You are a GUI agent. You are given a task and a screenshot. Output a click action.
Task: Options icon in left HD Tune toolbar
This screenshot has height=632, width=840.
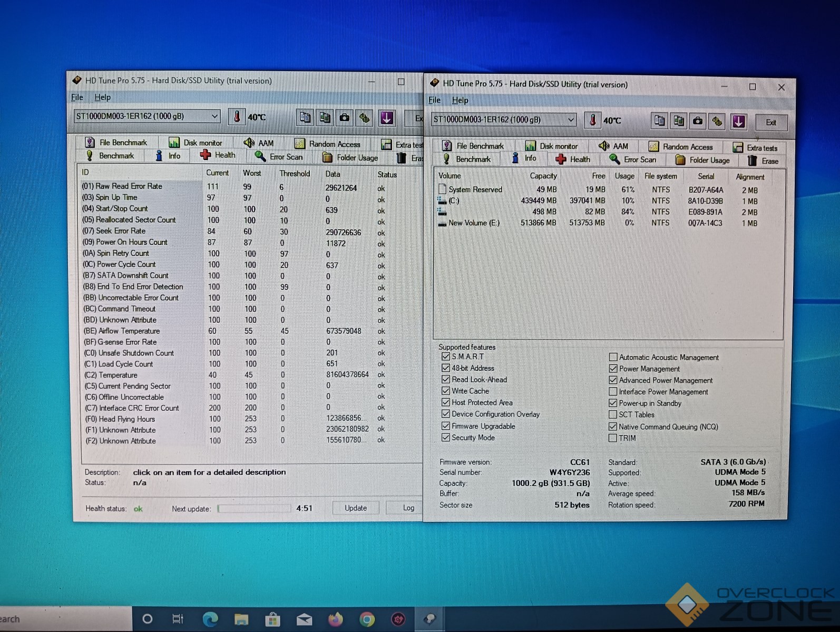[364, 118]
